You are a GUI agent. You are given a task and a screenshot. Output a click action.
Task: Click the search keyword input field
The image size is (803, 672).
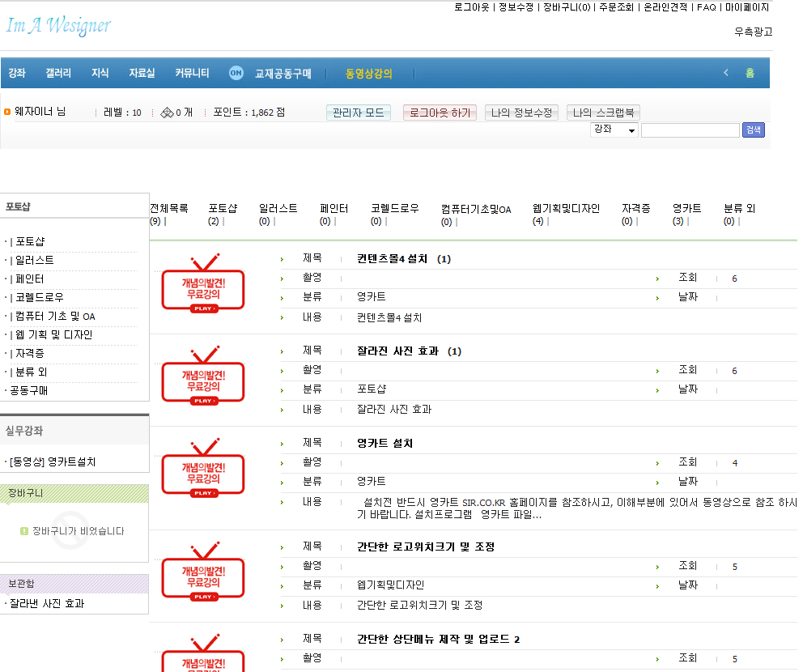click(690, 130)
